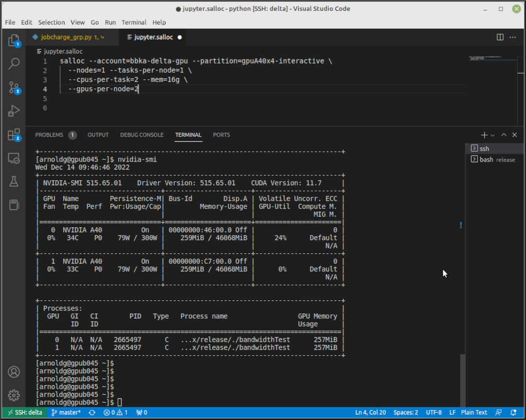
Task: Open the Extensions view icon
Action: [14, 135]
